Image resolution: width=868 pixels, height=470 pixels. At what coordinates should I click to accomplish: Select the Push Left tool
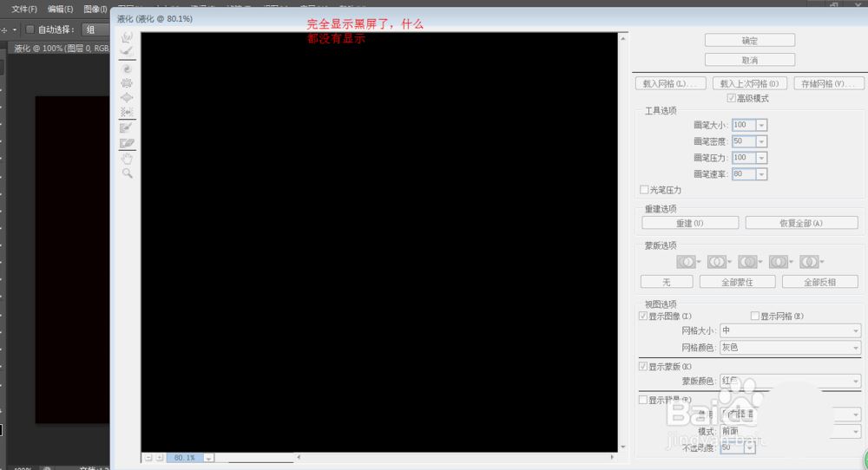(x=127, y=112)
